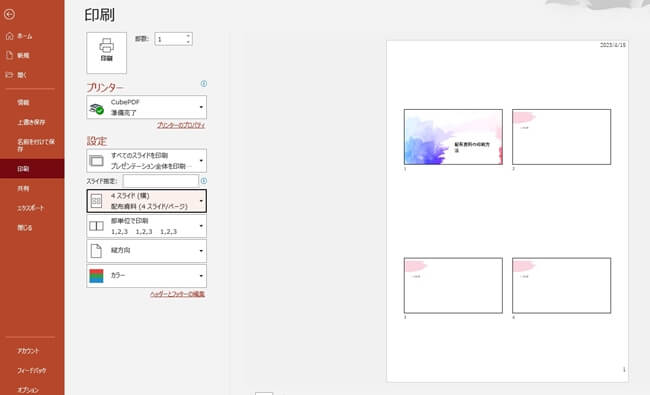Click the color mode swatch icon

tap(97, 276)
